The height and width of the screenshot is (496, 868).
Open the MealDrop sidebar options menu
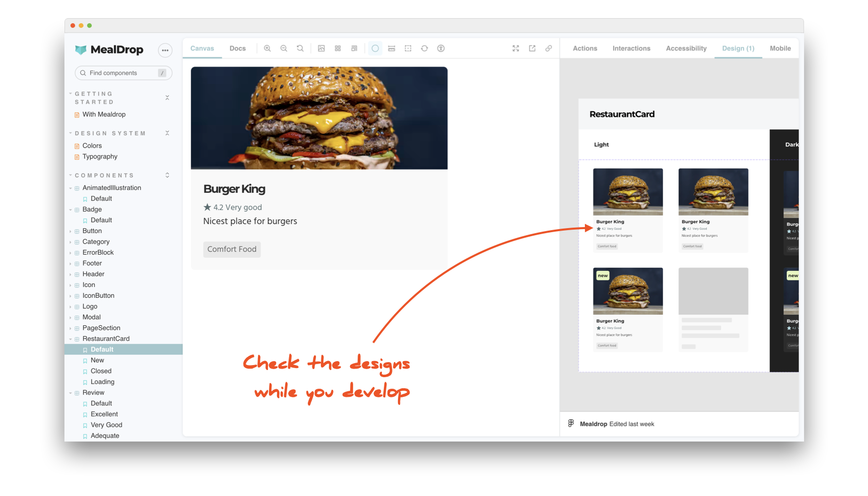click(165, 50)
